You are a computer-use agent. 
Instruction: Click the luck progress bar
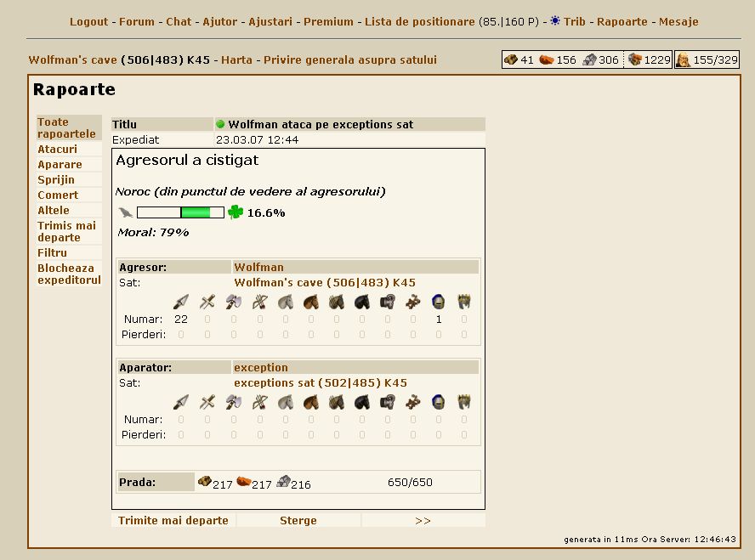pyautogui.click(x=180, y=212)
